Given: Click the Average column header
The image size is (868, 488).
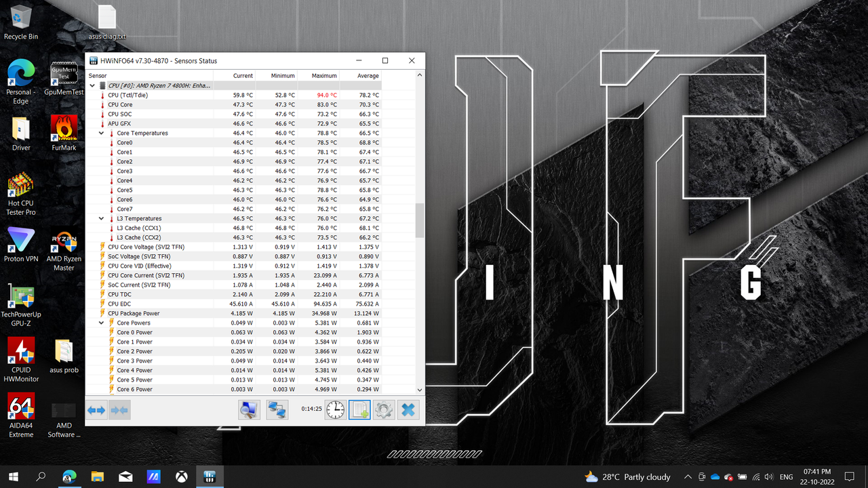Looking at the screenshot, I should [x=360, y=76].
